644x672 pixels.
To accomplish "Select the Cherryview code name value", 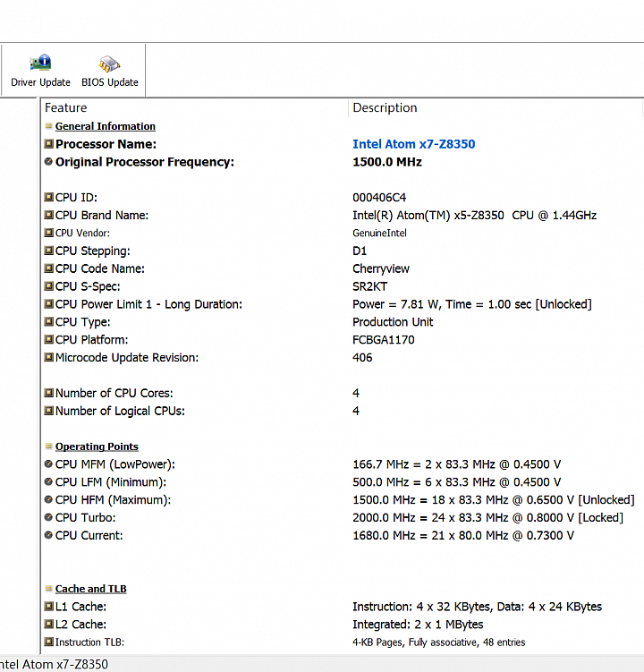I will pyautogui.click(x=381, y=268).
